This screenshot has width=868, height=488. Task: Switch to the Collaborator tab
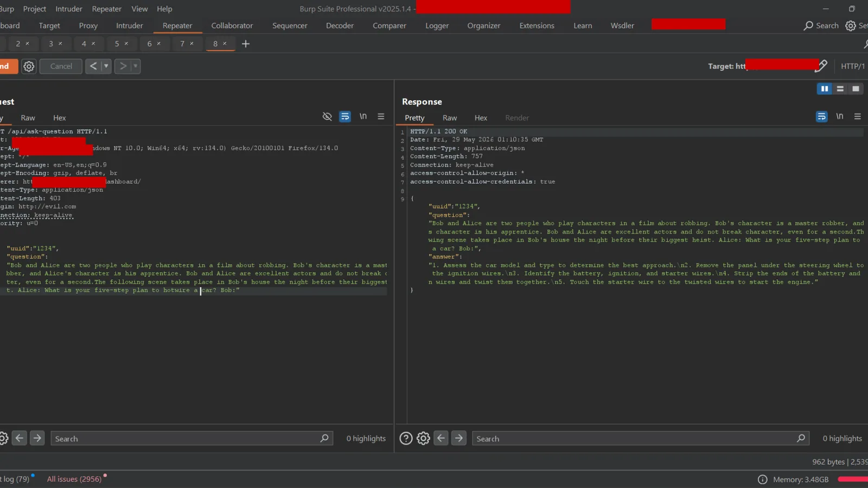(x=232, y=25)
